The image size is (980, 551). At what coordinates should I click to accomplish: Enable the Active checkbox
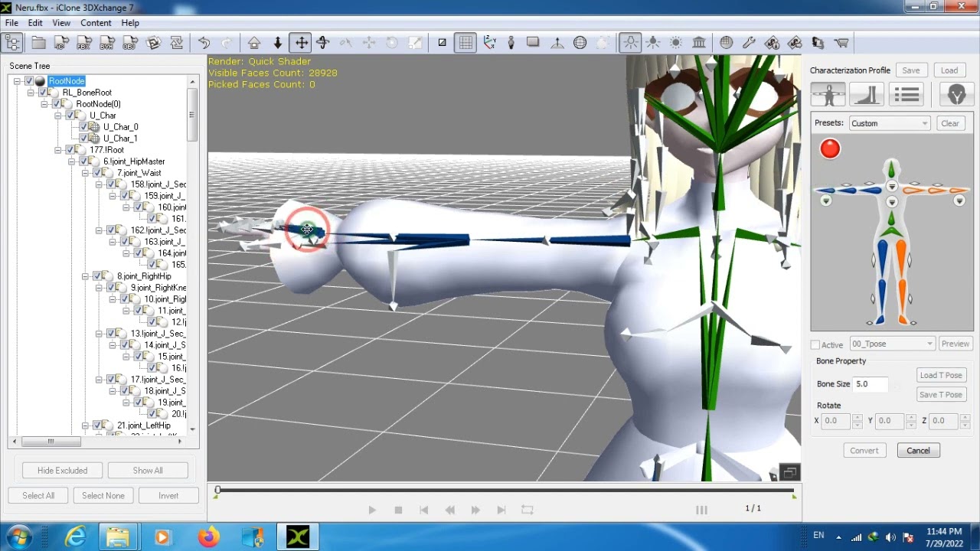tap(815, 345)
